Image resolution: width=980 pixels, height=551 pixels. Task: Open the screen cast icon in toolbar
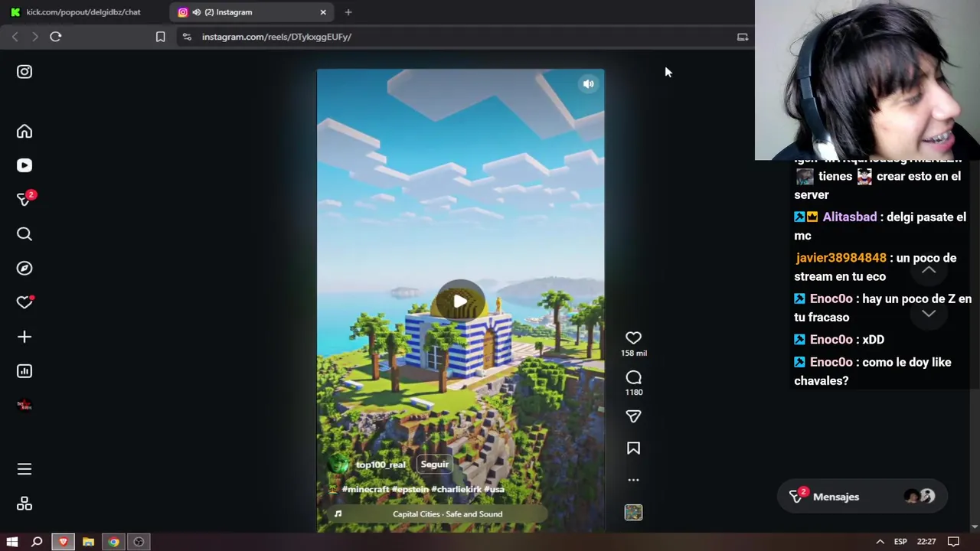(x=743, y=37)
